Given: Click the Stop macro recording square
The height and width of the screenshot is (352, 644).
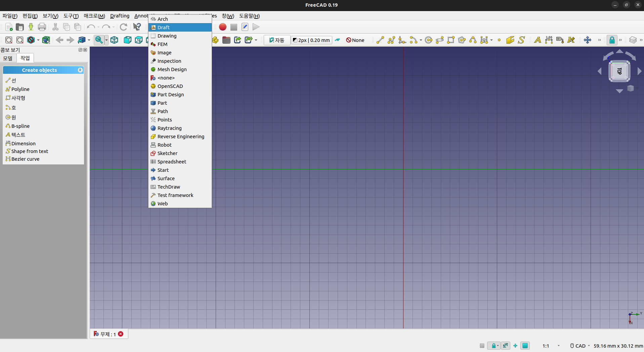Looking at the screenshot, I should (234, 27).
